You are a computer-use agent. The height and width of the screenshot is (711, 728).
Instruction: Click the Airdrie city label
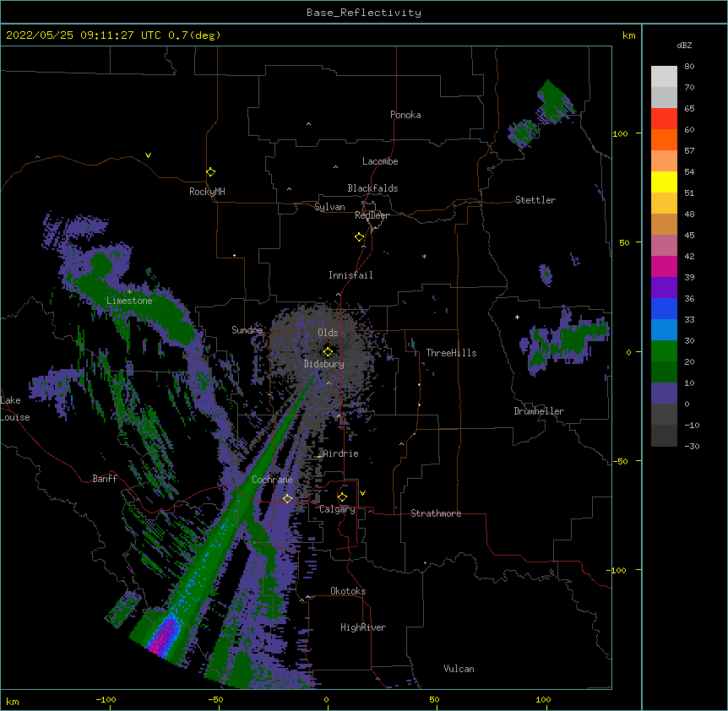coord(340,453)
